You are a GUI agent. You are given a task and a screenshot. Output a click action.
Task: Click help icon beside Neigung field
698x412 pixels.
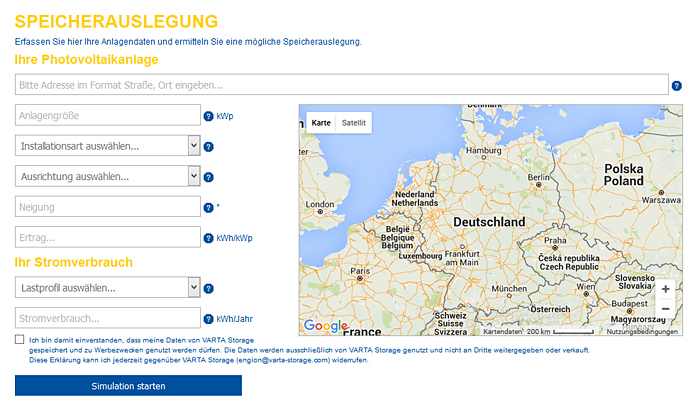pos(208,207)
